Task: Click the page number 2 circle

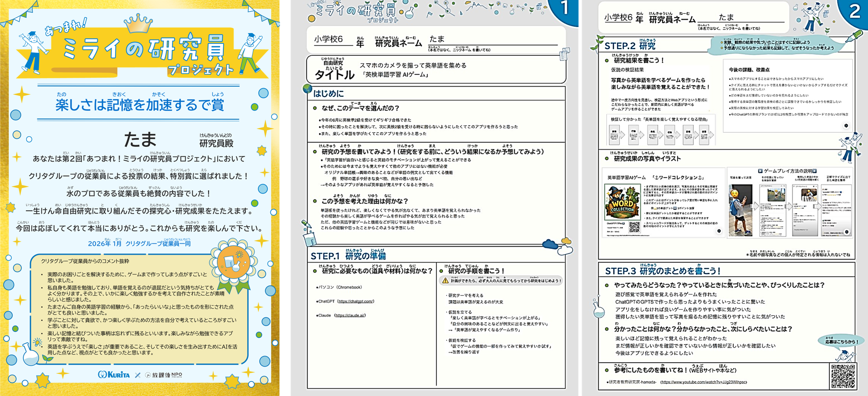Action: pyautogui.click(x=855, y=11)
